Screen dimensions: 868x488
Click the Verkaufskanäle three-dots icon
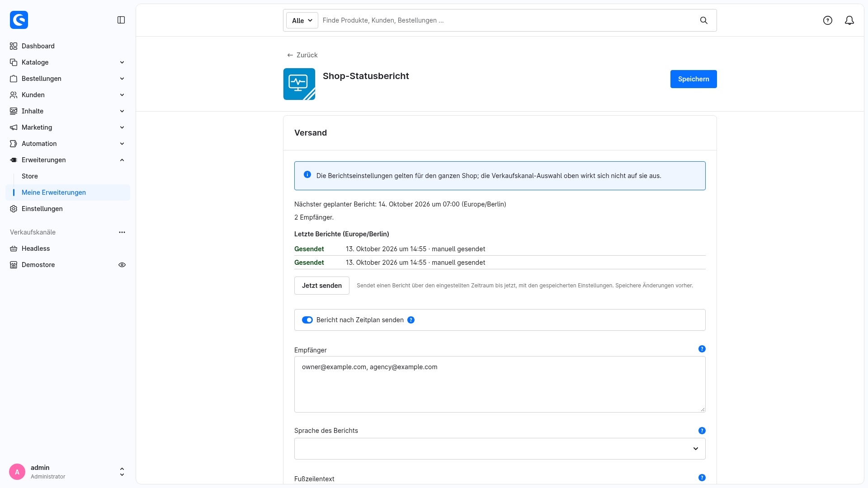122,232
